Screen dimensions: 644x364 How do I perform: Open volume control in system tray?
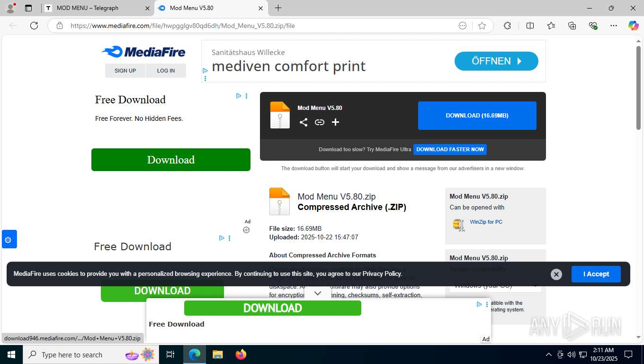(x=572, y=355)
